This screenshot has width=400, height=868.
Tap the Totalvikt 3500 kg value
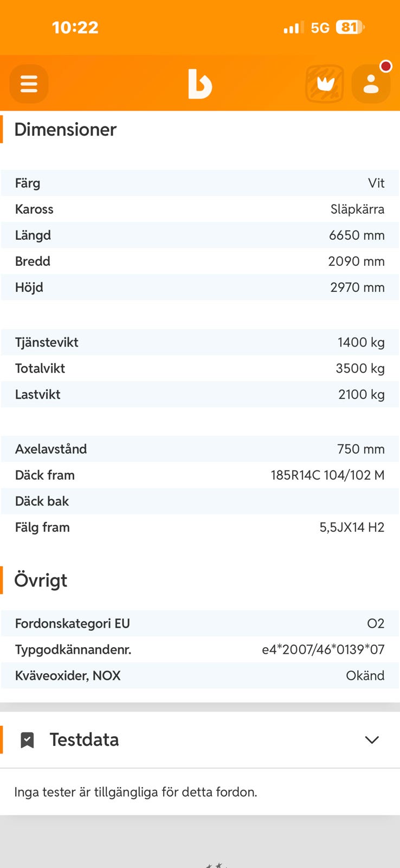360,368
